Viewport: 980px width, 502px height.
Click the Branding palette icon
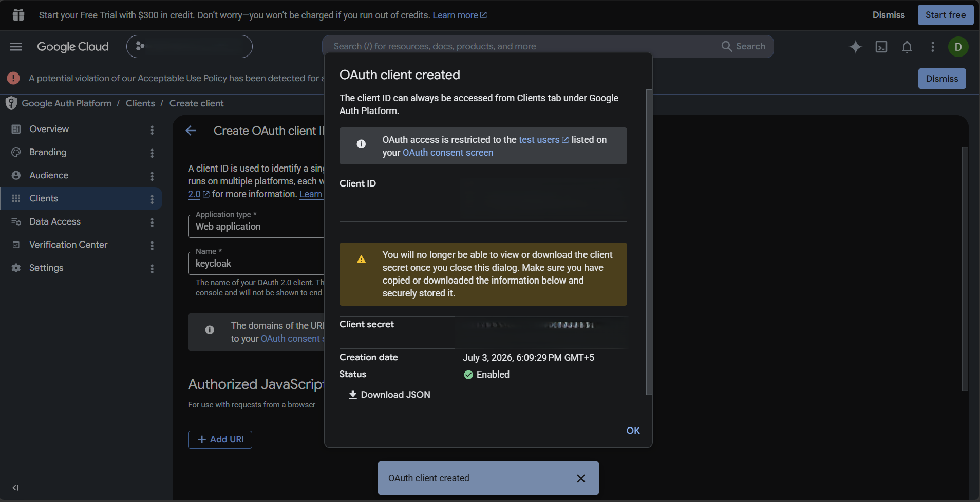pyautogui.click(x=16, y=152)
